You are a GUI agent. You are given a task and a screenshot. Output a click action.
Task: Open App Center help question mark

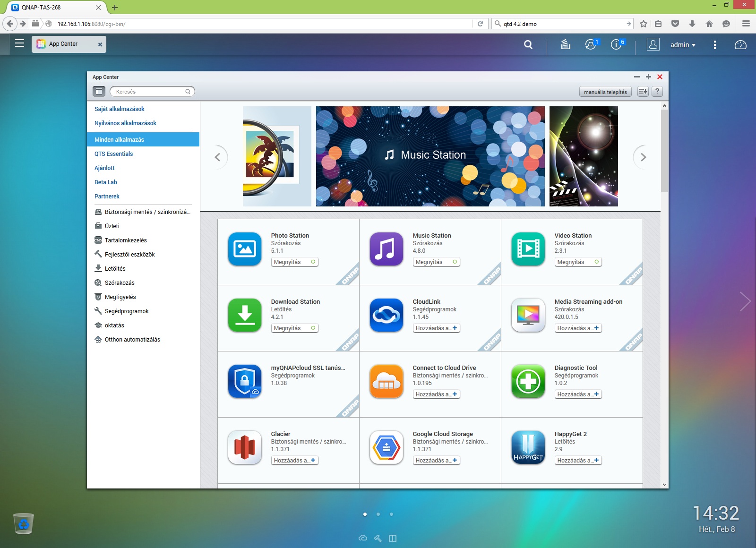click(x=657, y=92)
